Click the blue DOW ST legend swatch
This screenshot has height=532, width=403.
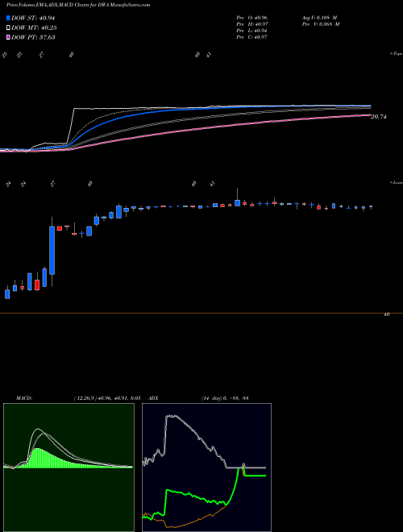tap(9, 19)
